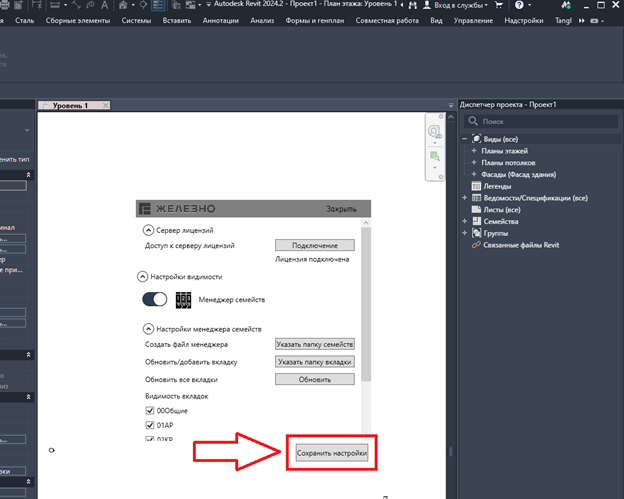Click Указать папку семейств button
Viewport: 624px width, 499px height.
pyautogui.click(x=315, y=344)
